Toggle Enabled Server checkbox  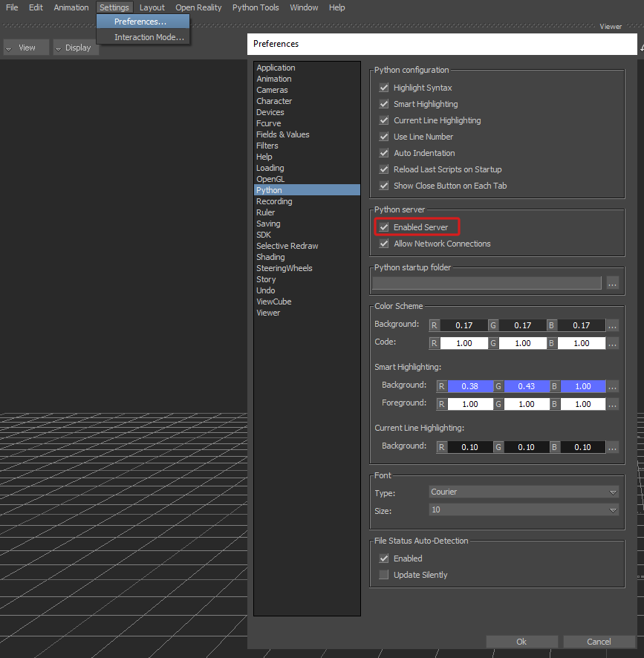(384, 227)
